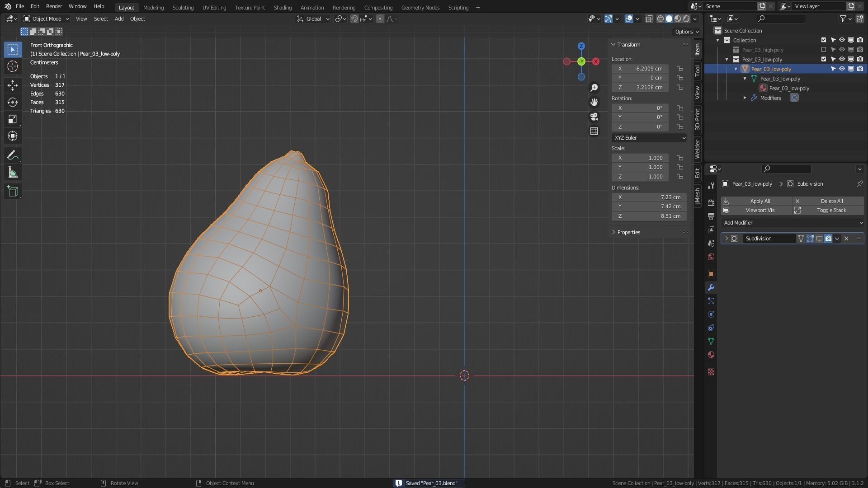Open the Object Mode dropdown
The height and width of the screenshot is (488, 868).
(46, 19)
